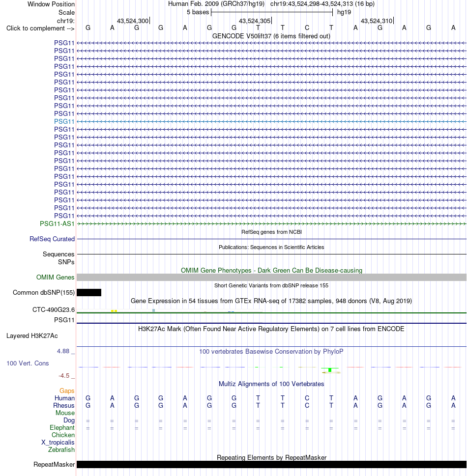The image size is (467, 476).
Task: Click position marker 43,524,305
Action: pyautogui.click(x=255, y=21)
